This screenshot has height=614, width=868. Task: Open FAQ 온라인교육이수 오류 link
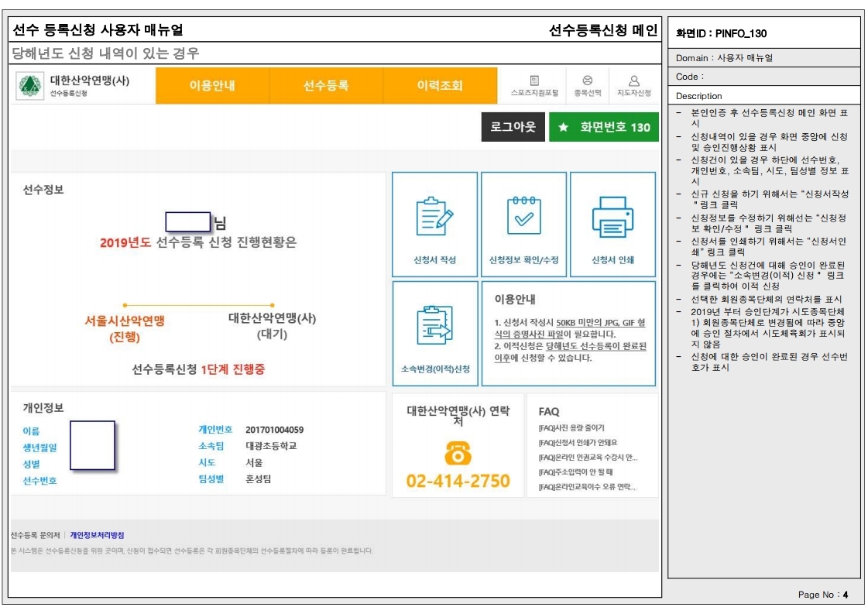point(587,487)
